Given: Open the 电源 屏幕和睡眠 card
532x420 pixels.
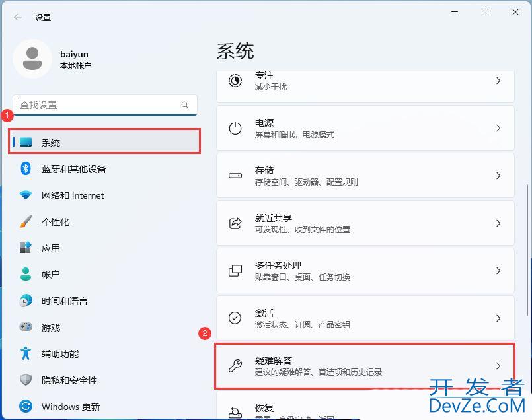Looking at the screenshot, I should tap(365, 128).
